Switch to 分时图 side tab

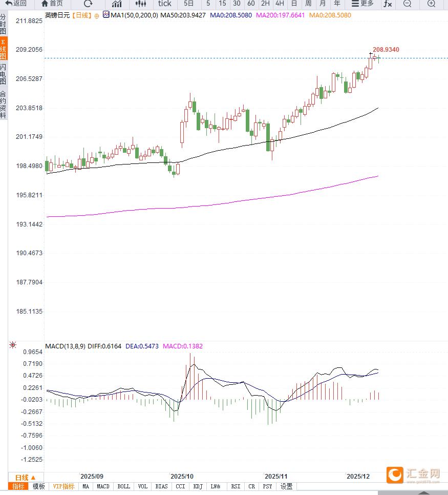pyautogui.click(x=3, y=25)
